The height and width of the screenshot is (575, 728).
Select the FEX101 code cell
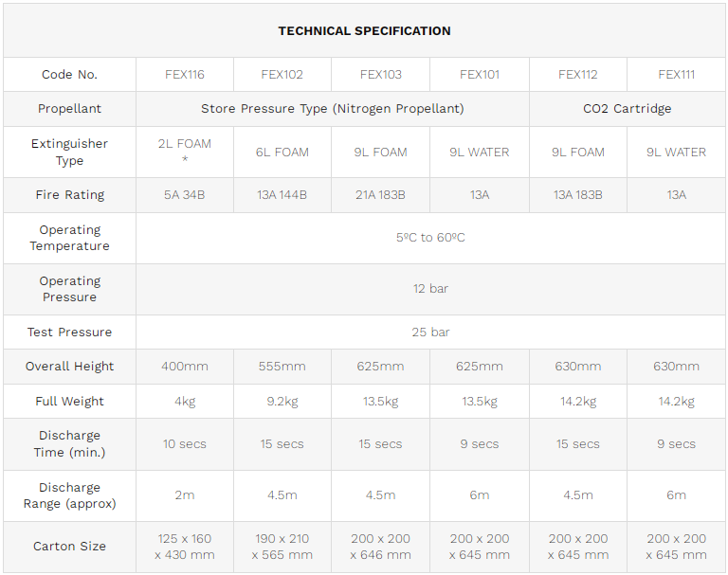tap(480, 75)
